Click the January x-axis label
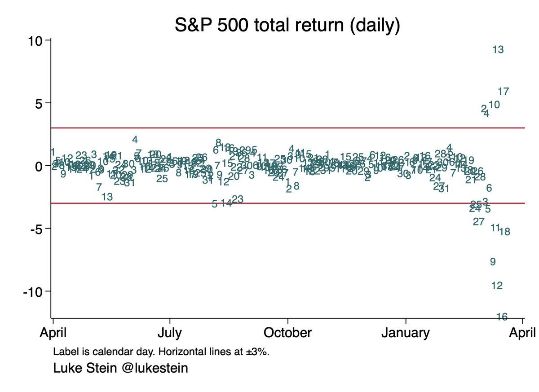 pos(406,333)
